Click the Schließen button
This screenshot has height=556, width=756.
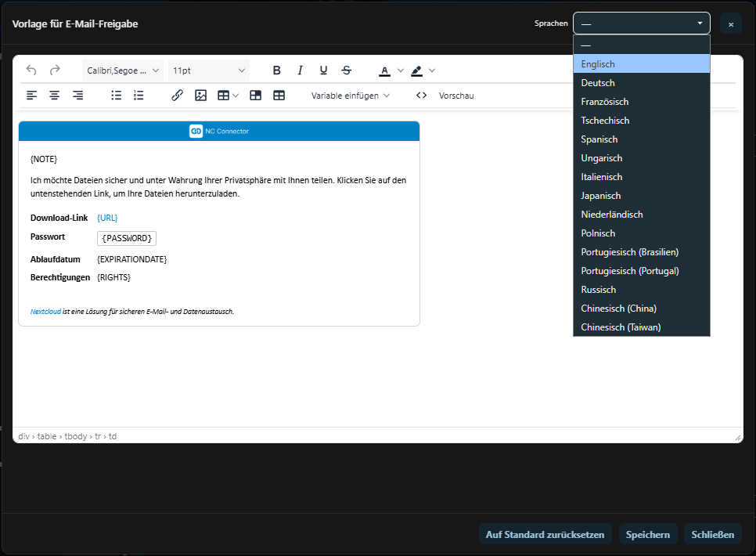[x=713, y=534]
